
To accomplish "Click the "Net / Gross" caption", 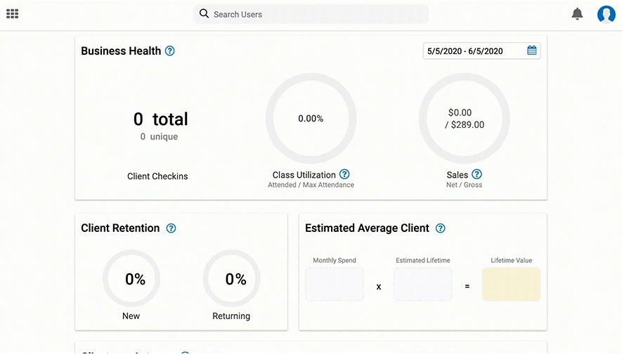I will (464, 185).
